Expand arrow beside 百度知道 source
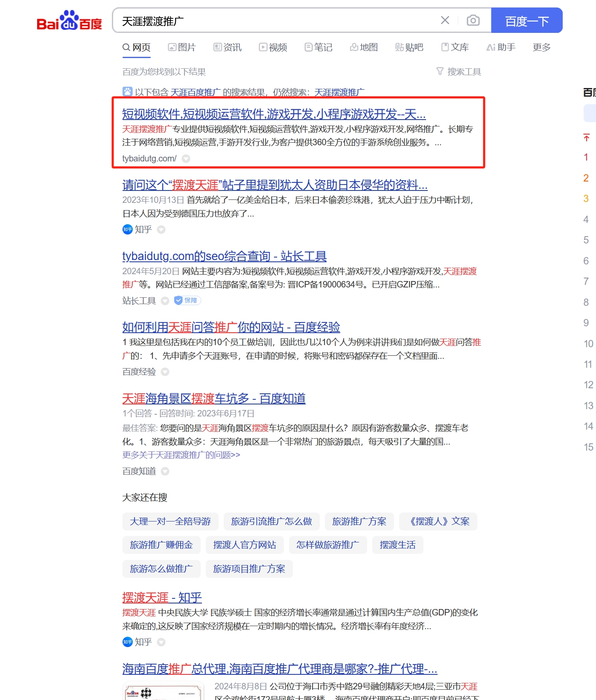The image size is (596, 700). click(165, 471)
